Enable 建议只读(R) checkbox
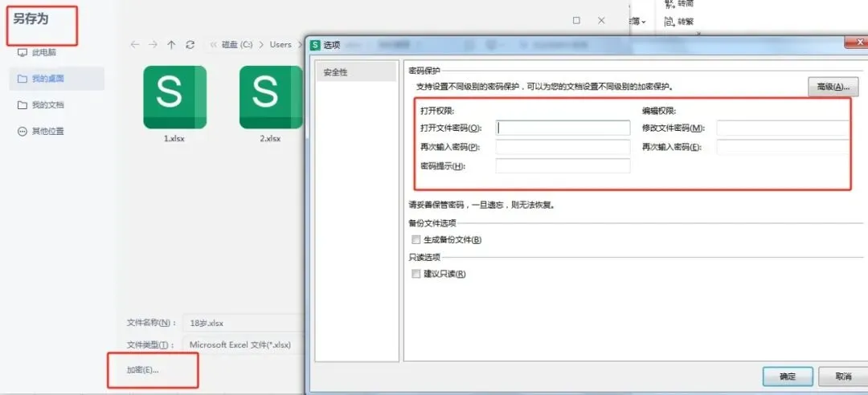 tap(416, 274)
